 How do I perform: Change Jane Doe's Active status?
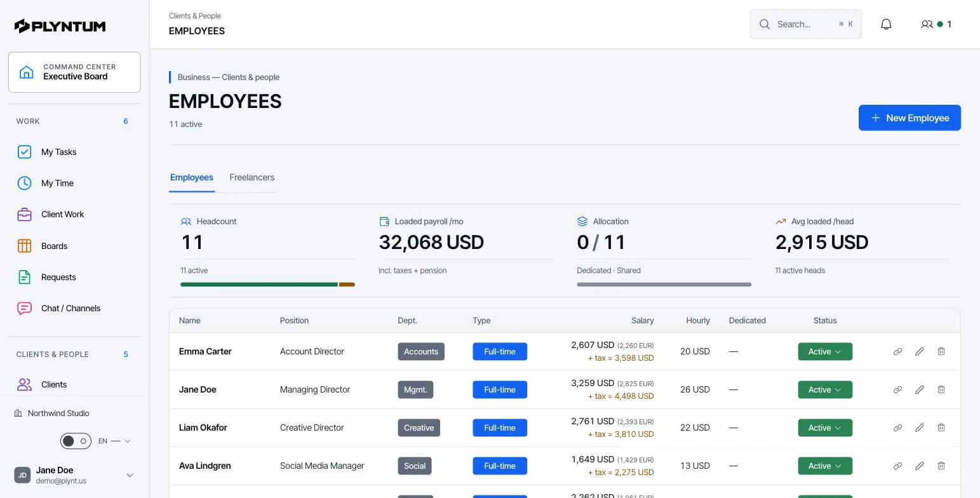tap(824, 389)
